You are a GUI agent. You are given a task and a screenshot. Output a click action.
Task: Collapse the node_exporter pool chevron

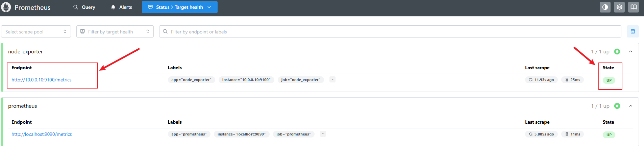coord(630,52)
